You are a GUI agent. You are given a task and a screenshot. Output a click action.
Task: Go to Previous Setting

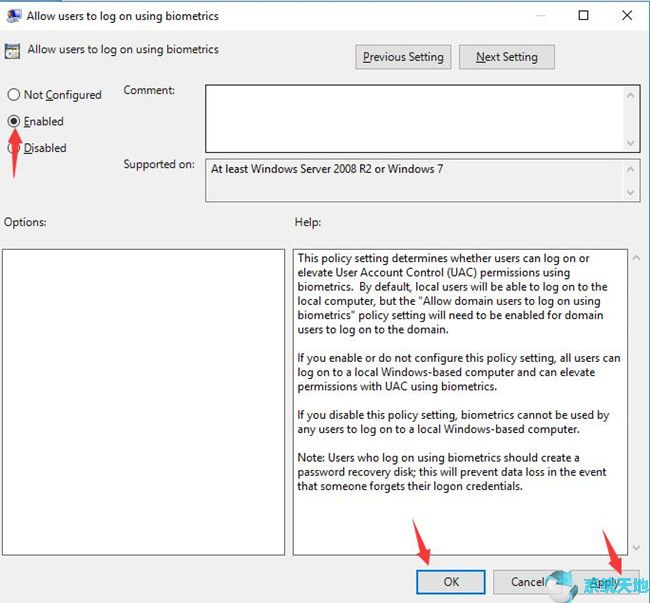click(403, 57)
